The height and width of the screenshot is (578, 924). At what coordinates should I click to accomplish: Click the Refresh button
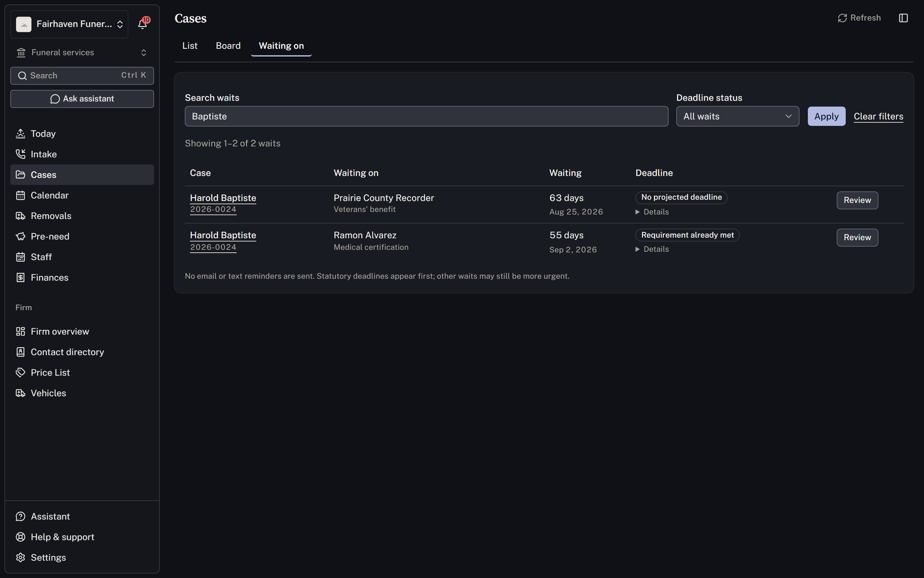click(x=859, y=18)
